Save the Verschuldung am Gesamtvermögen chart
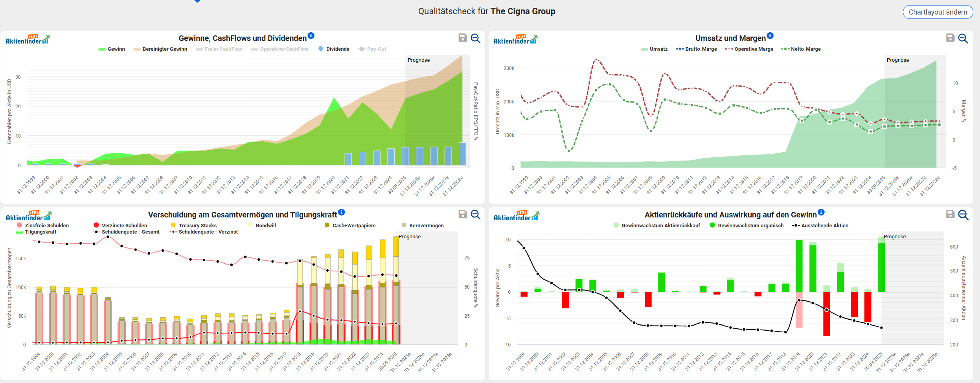 click(463, 214)
